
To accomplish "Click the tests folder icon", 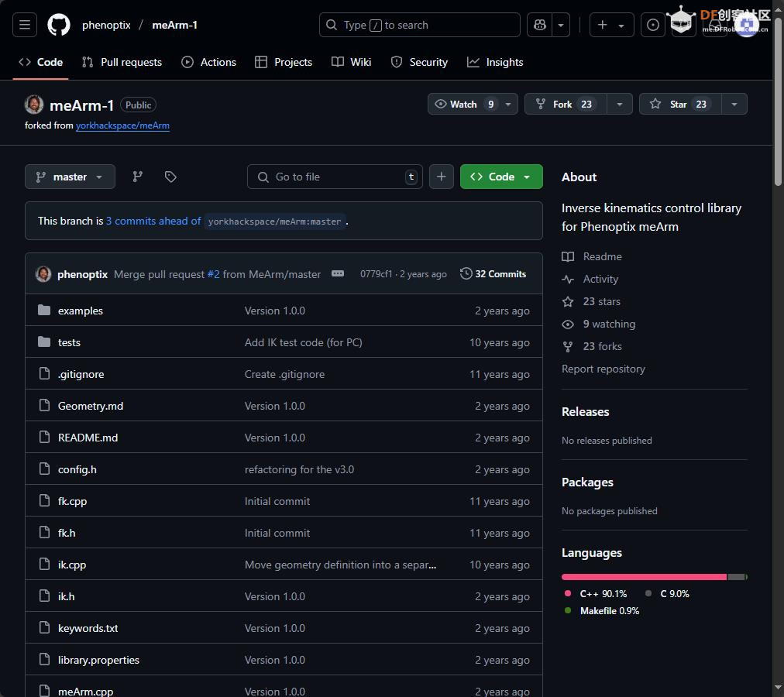I will point(44,342).
